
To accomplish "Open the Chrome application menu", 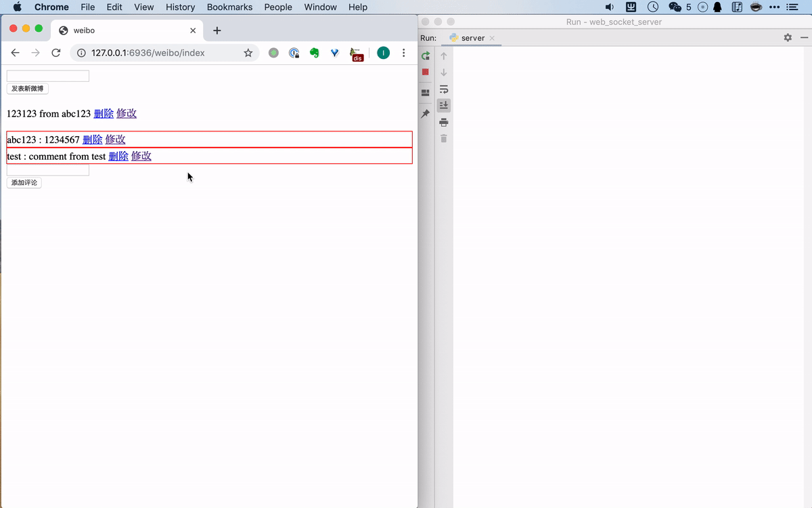I will [51, 7].
